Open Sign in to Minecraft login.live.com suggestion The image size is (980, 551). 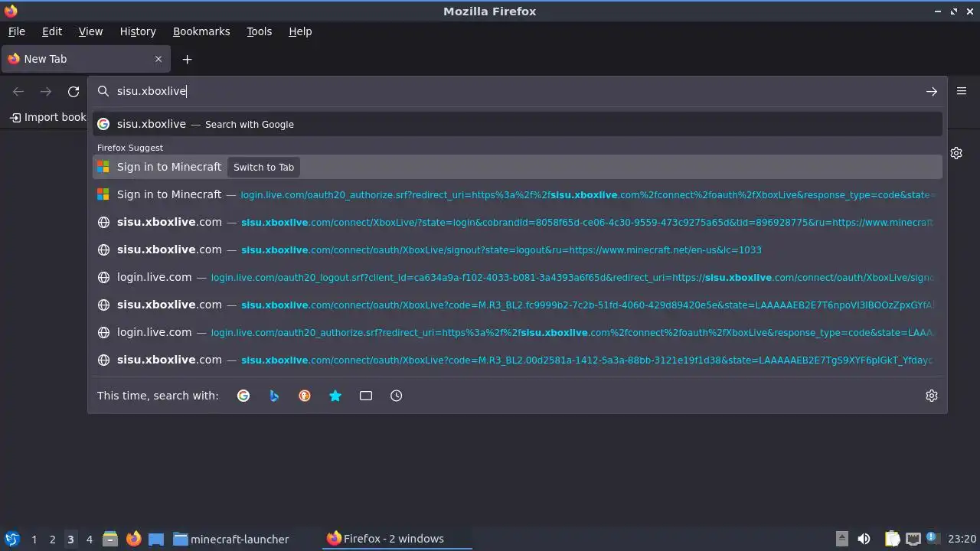[518, 194]
